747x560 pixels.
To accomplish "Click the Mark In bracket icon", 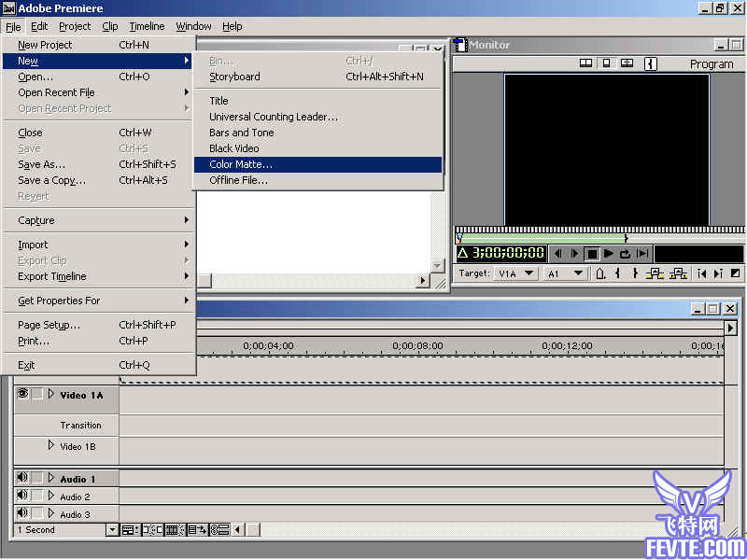I will (x=618, y=273).
